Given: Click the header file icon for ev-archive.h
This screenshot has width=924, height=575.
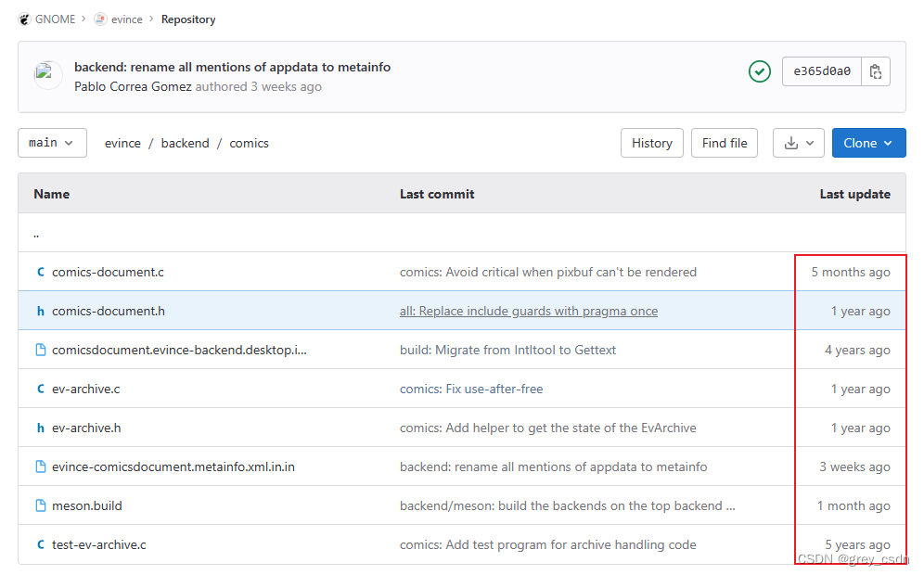Looking at the screenshot, I should click(40, 428).
